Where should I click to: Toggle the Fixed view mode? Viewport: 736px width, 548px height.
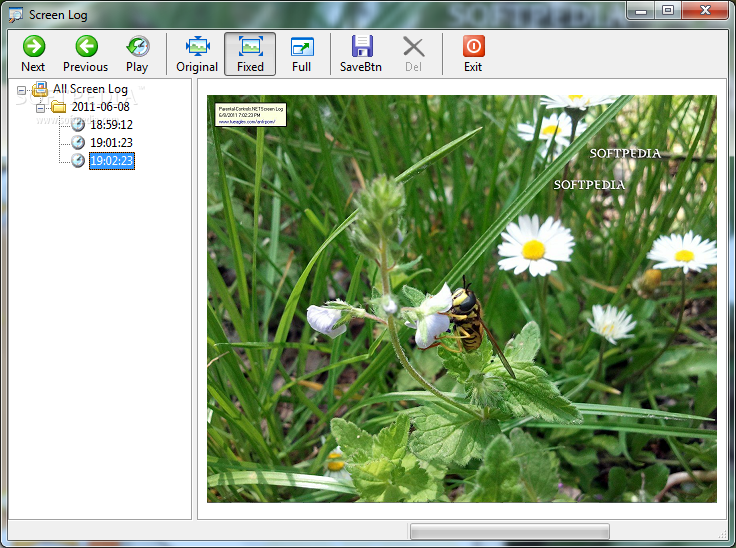(x=250, y=54)
